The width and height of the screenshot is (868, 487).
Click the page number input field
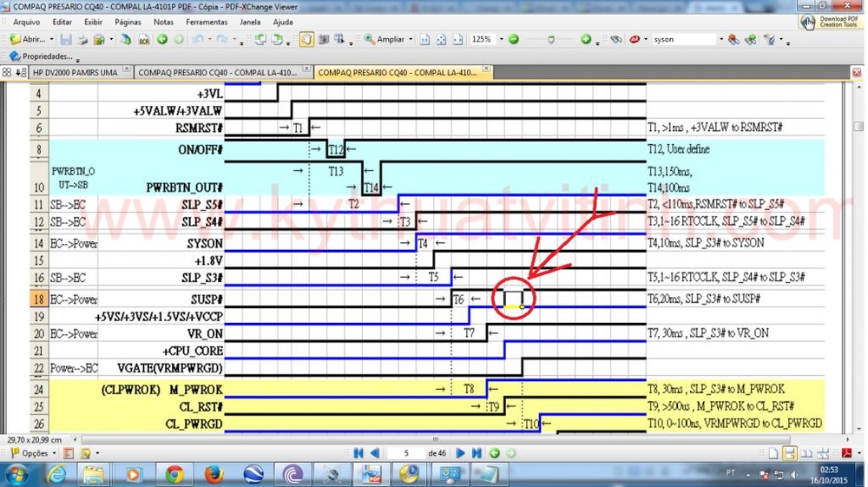tap(405, 453)
